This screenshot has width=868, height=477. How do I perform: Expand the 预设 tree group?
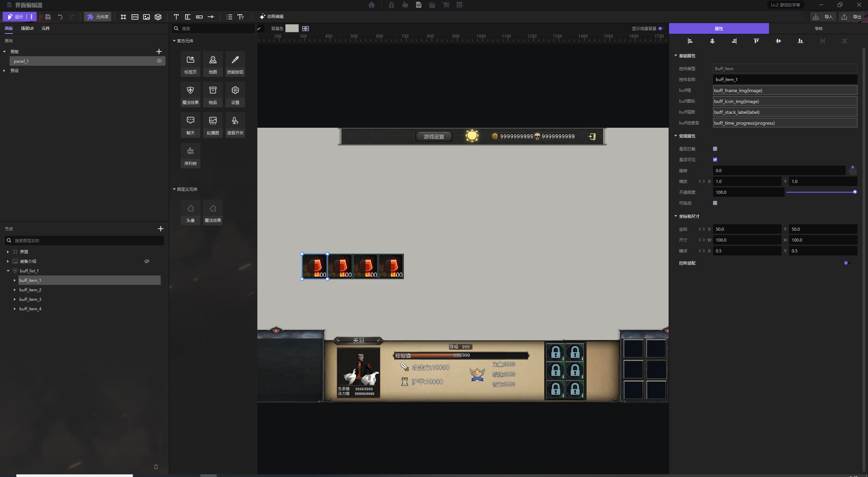(x=4, y=70)
